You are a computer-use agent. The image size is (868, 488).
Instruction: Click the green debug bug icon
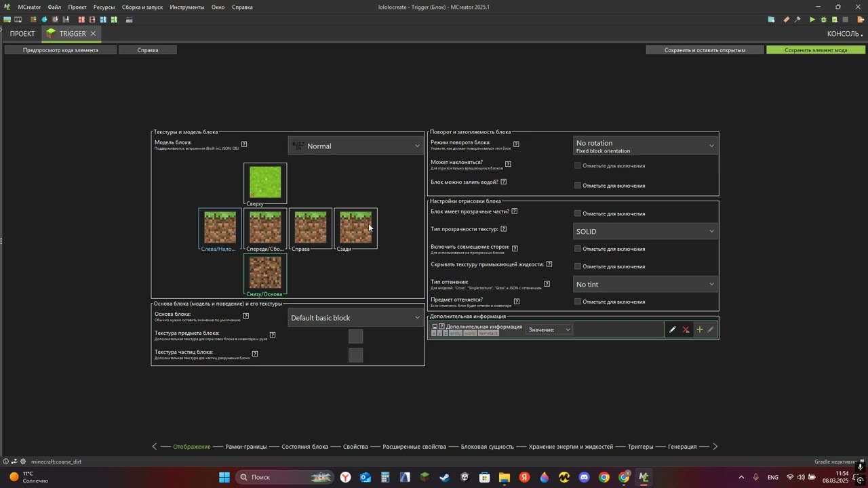tap(823, 20)
